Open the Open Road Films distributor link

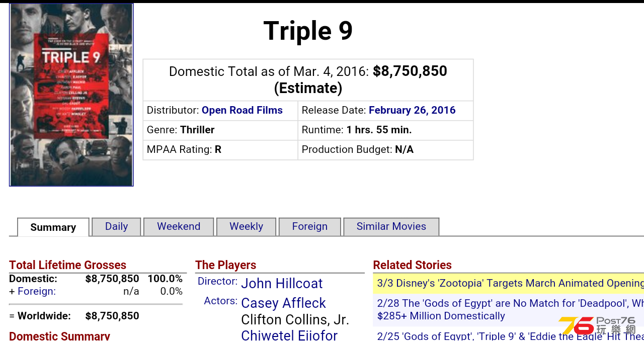(x=242, y=110)
